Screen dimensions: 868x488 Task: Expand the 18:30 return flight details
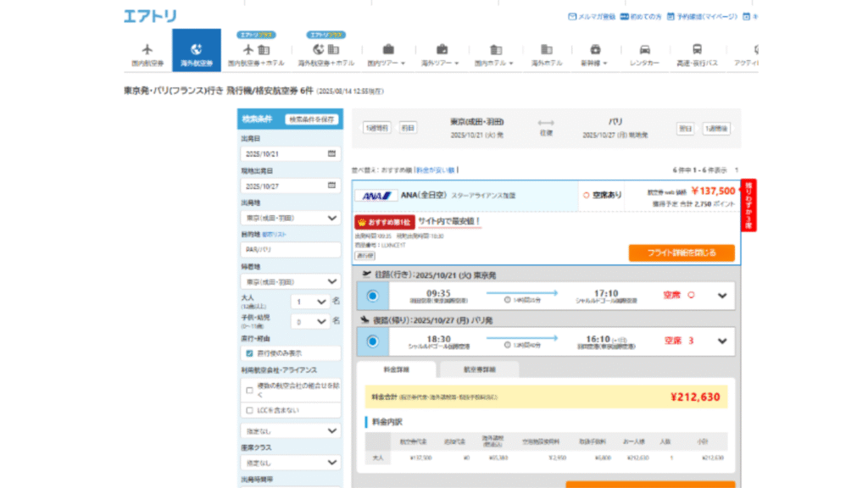[x=722, y=341]
